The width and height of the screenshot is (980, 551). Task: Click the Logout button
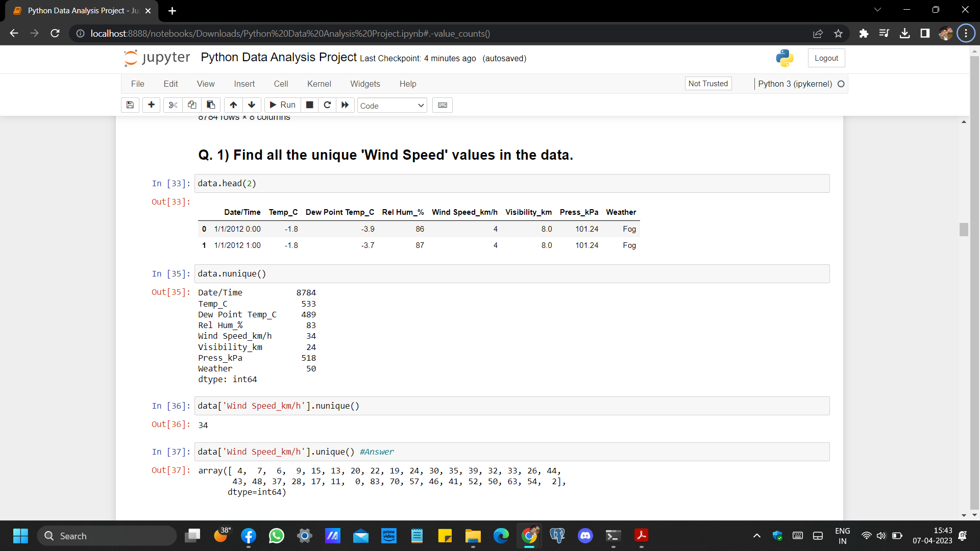[826, 58]
